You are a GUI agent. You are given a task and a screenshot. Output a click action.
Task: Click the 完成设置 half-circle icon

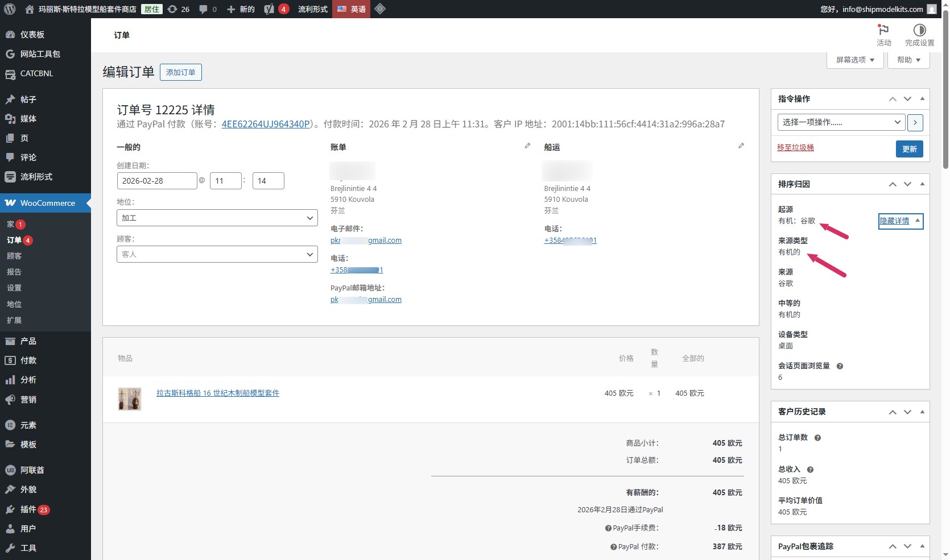(919, 30)
